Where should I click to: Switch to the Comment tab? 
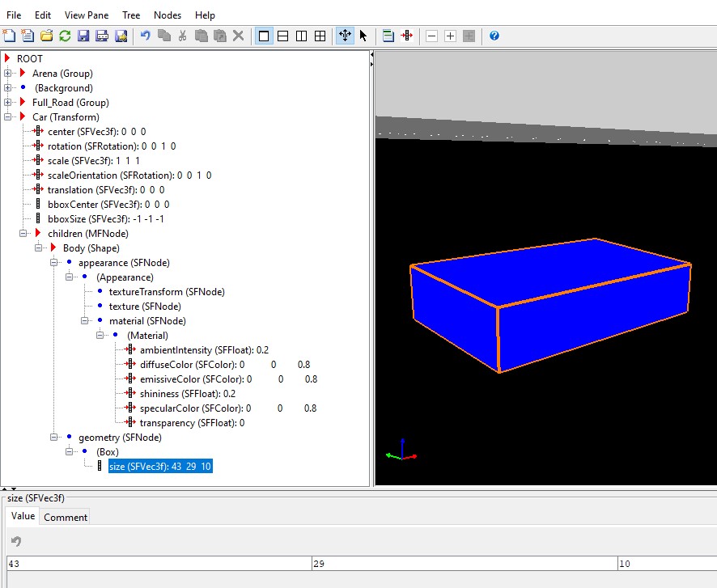click(x=65, y=517)
